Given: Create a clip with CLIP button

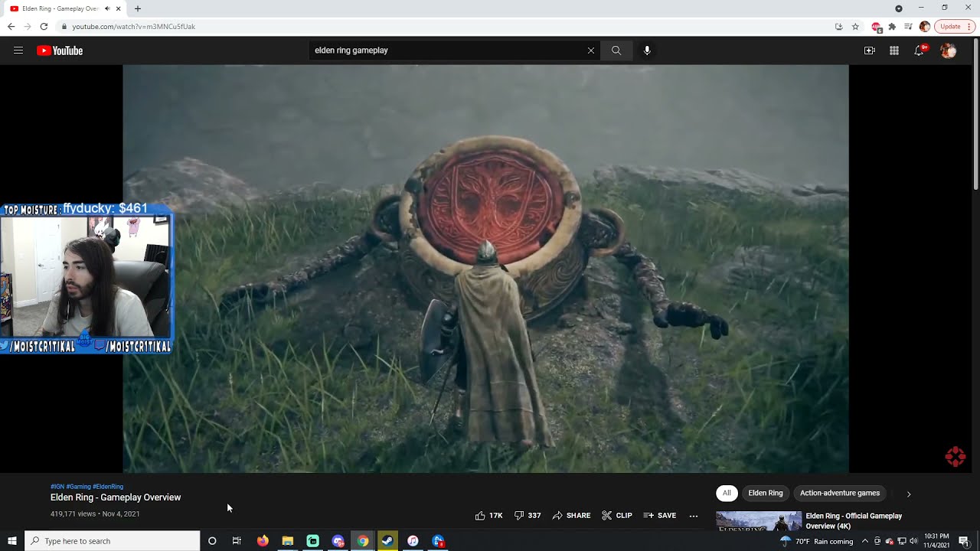Looking at the screenshot, I should (617, 516).
